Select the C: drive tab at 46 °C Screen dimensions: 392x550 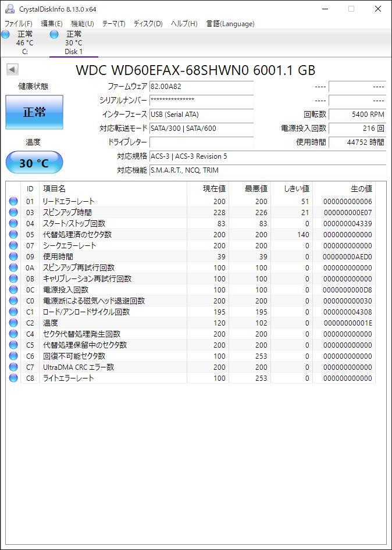coord(24,43)
